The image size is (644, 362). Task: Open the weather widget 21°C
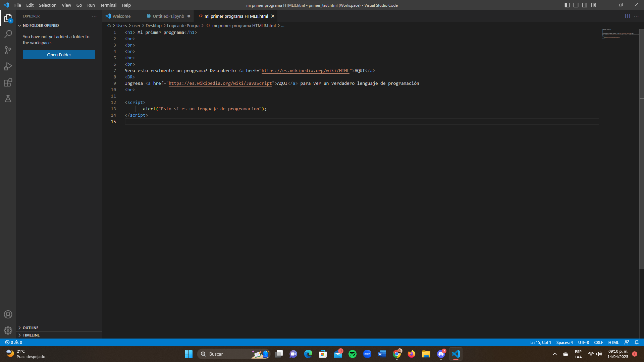(26, 354)
